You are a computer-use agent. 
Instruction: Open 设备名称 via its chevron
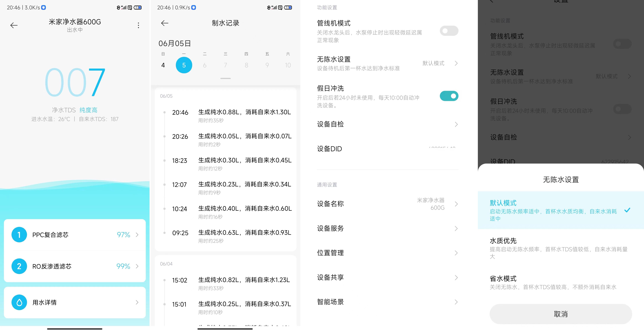pos(457,204)
